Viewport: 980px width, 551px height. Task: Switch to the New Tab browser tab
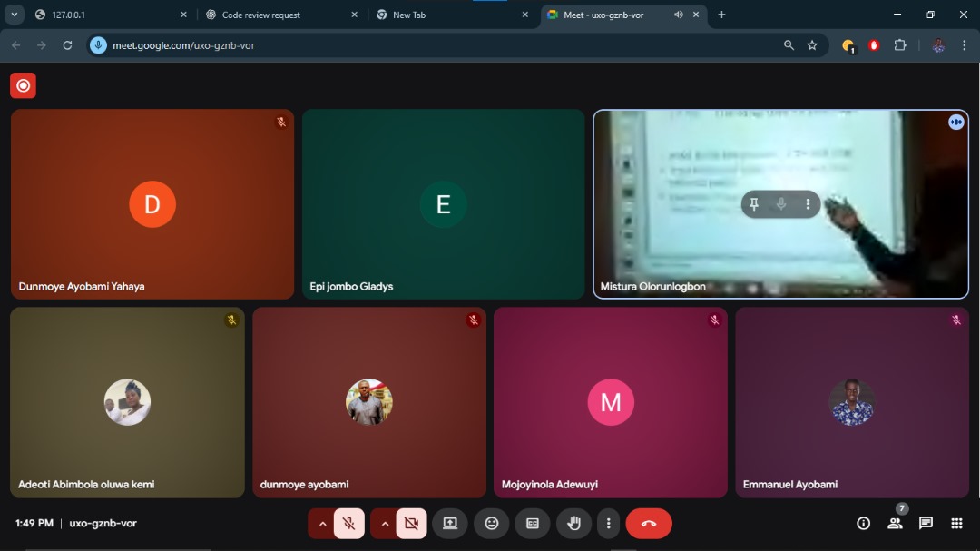tap(451, 15)
